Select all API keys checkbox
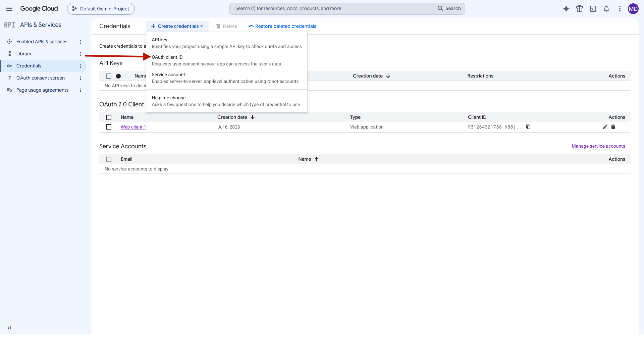 (x=109, y=76)
